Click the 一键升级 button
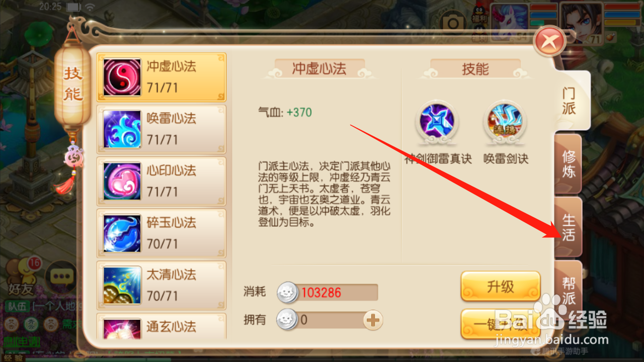Screen dimensions: 644x362 [501, 324]
